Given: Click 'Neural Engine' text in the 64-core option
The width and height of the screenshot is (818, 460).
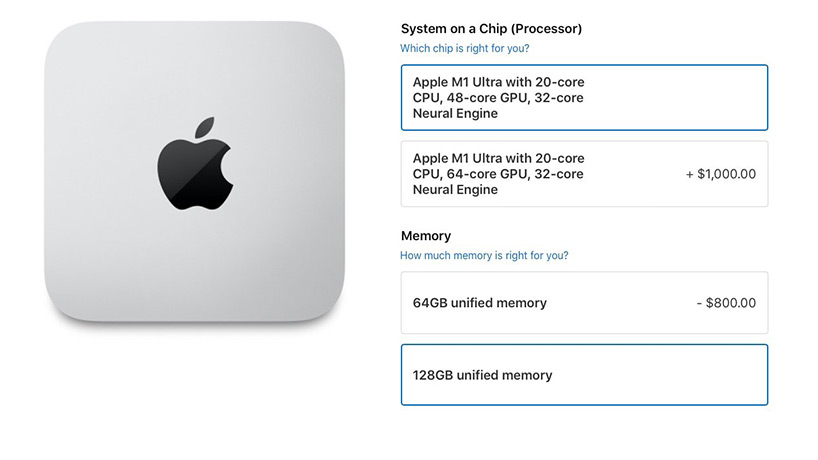Looking at the screenshot, I should pyautogui.click(x=455, y=190).
